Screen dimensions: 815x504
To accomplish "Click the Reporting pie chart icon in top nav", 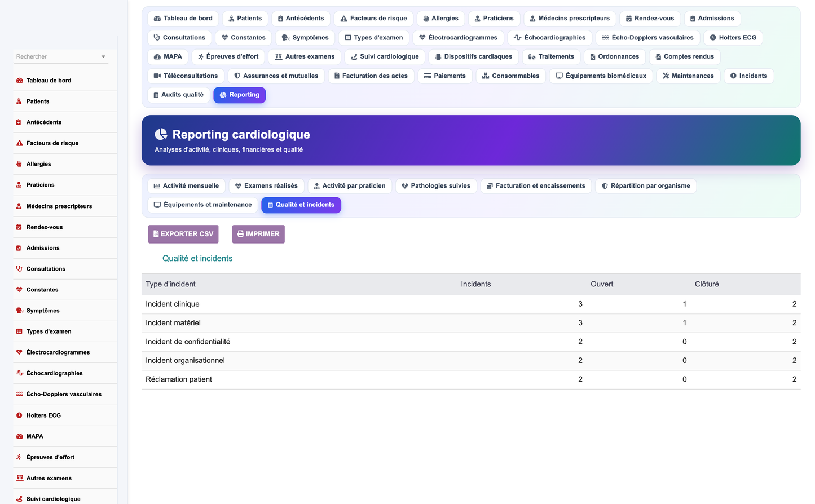I will tap(223, 95).
